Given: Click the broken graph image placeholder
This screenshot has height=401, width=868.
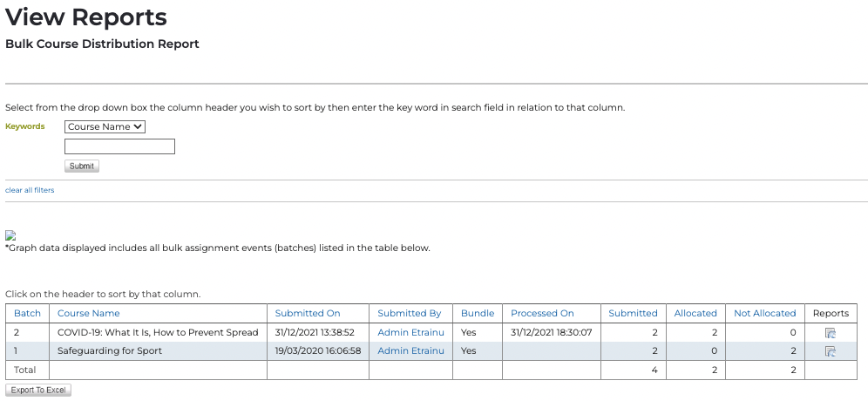Looking at the screenshot, I should 10,235.
